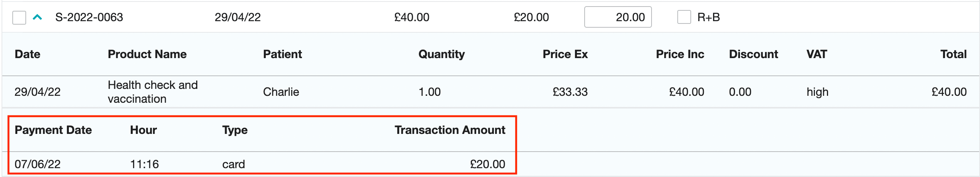Click the Payment Date column header
The width and height of the screenshot is (980, 177).
click(53, 130)
